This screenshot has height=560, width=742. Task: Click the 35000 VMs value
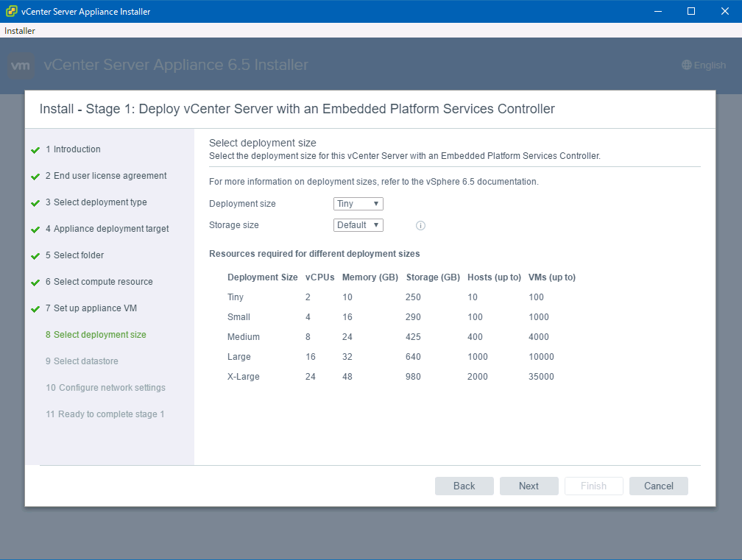click(541, 377)
